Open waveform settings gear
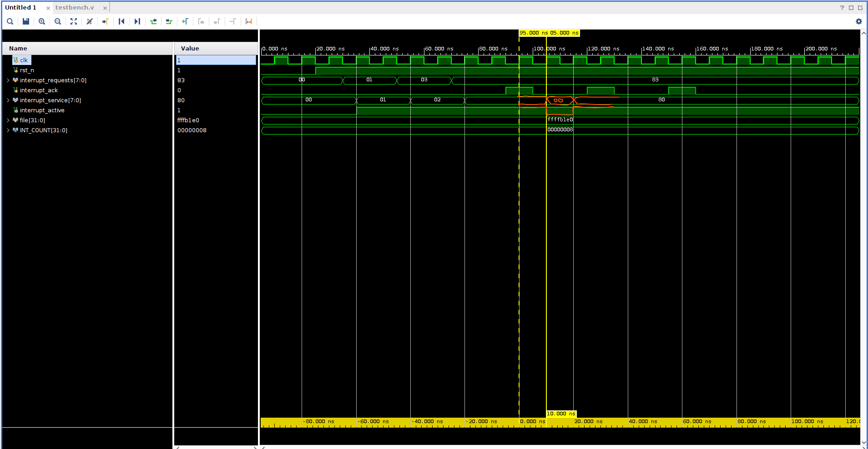Image resolution: width=868 pixels, height=449 pixels. pos(859,21)
